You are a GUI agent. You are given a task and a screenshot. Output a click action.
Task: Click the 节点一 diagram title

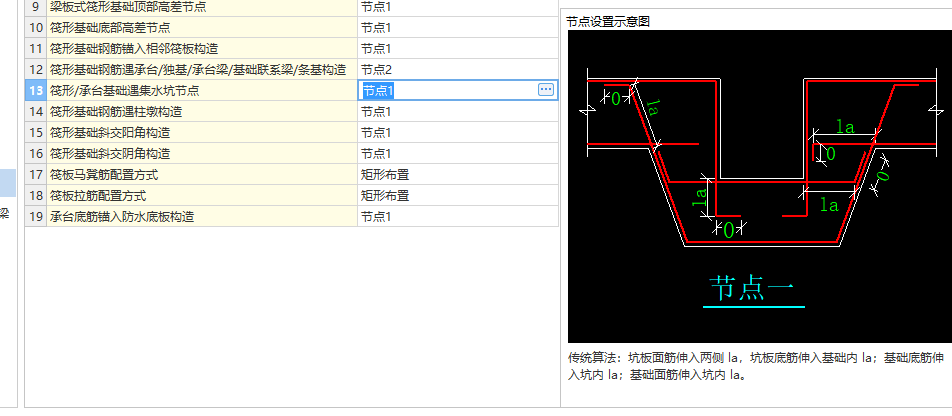tap(753, 290)
